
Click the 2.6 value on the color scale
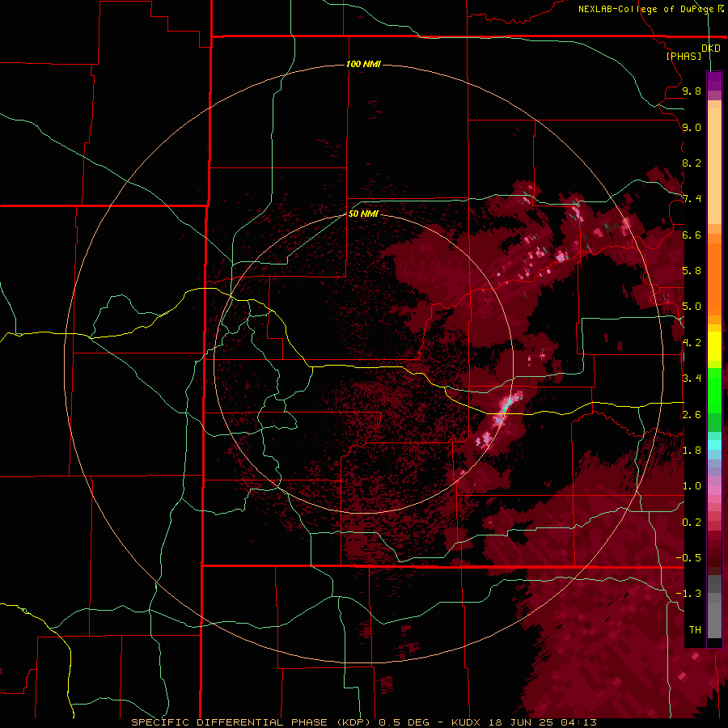click(x=692, y=415)
